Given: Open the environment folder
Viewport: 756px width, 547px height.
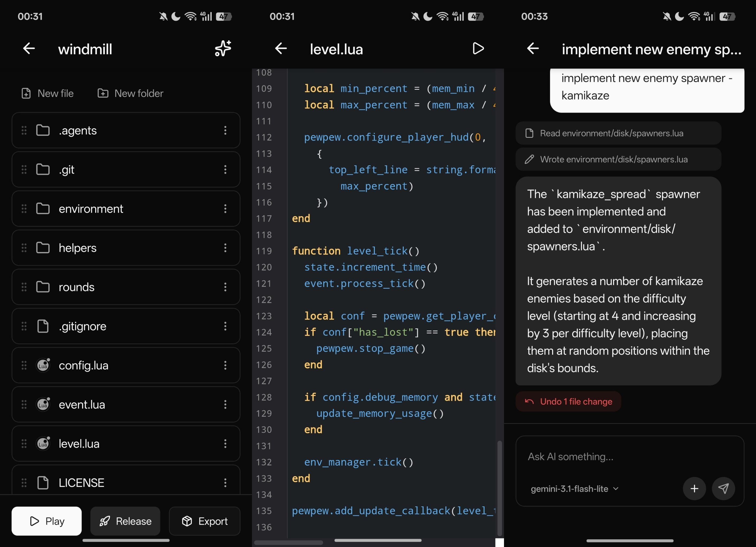Looking at the screenshot, I should tap(126, 209).
